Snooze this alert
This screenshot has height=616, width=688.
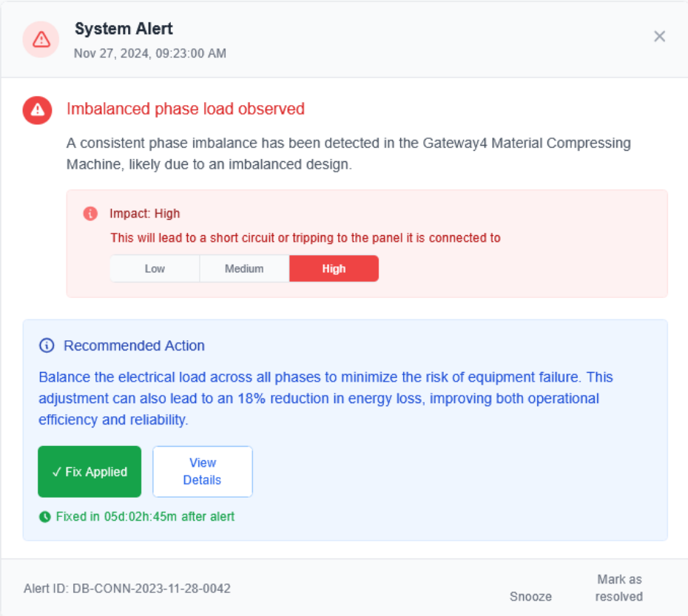tap(530, 596)
